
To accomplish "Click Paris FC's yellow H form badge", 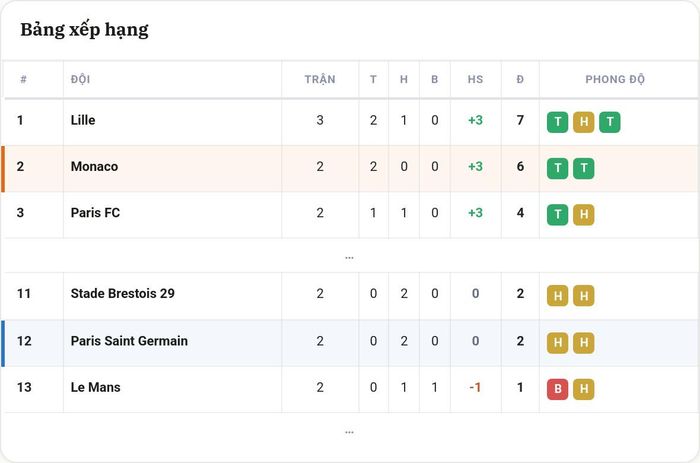I will (583, 215).
